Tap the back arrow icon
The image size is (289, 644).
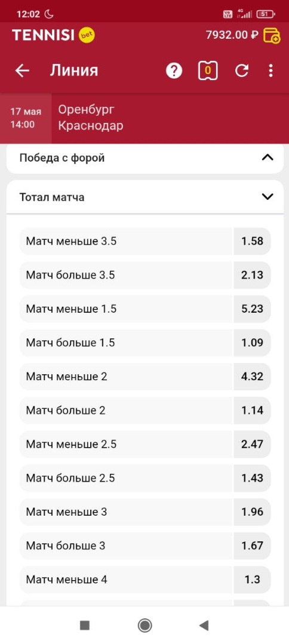coord(22,71)
